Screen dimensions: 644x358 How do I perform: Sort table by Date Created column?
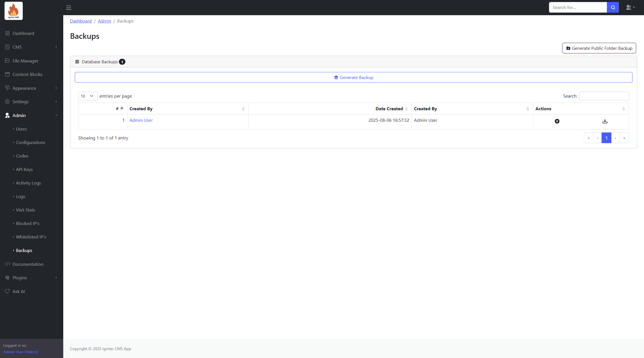389,109
